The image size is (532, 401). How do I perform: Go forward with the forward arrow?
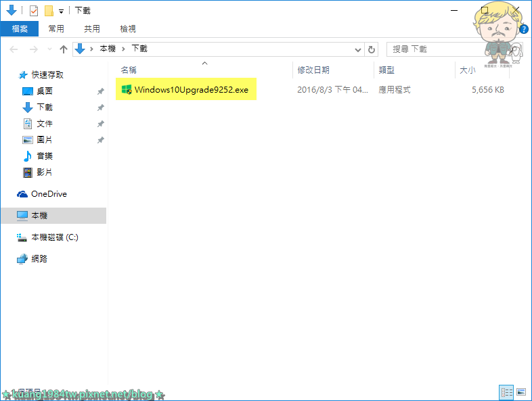[34, 49]
